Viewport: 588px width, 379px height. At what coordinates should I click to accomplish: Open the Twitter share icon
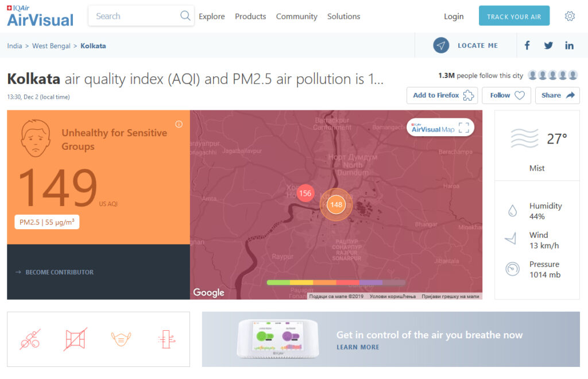pyautogui.click(x=548, y=45)
